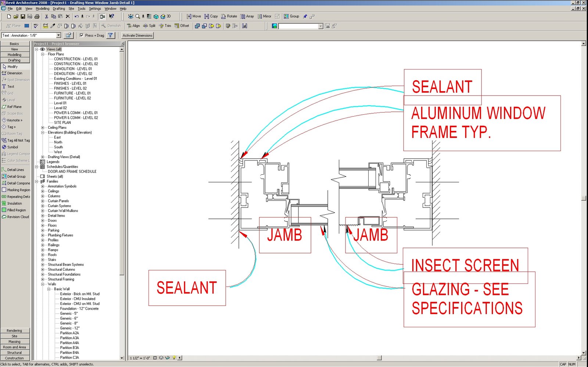Click the Spelling check ABC icon
The height and width of the screenshot is (367, 588).
pyautogui.click(x=36, y=26)
